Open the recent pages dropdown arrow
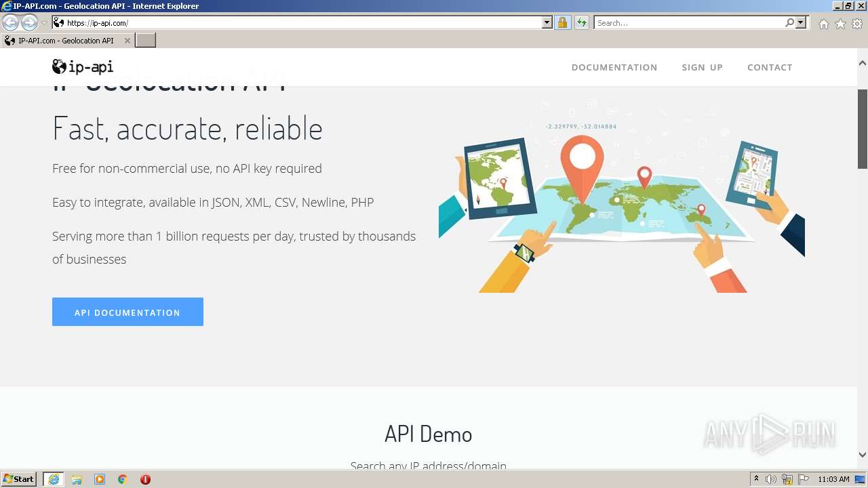This screenshot has height=488, width=868. [45, 23]
